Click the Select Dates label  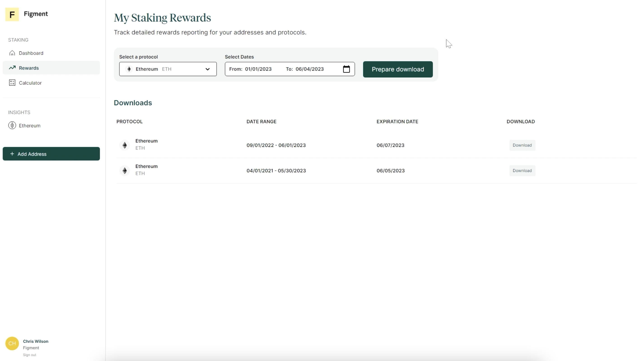pyautogui.click(x=239, y=57)
